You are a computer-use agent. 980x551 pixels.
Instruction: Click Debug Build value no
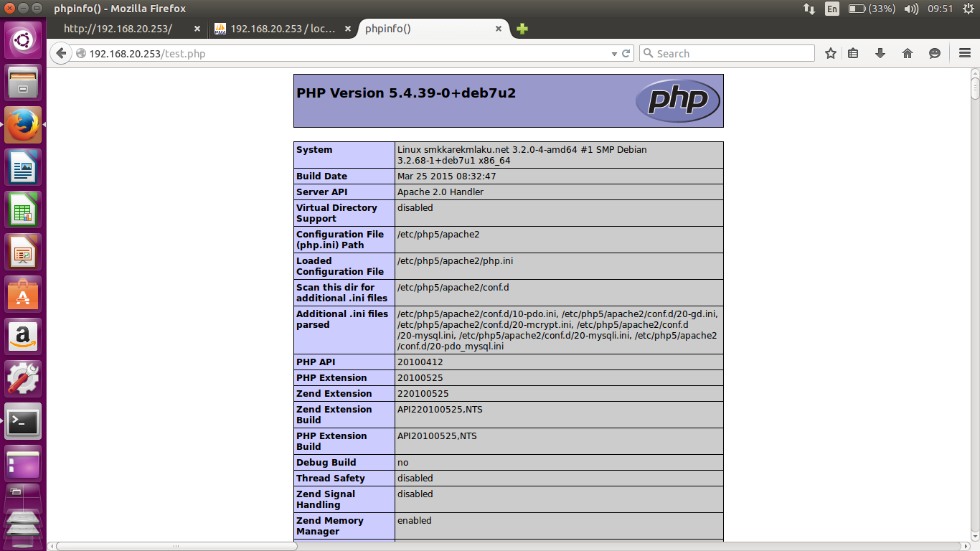point(403,463)
